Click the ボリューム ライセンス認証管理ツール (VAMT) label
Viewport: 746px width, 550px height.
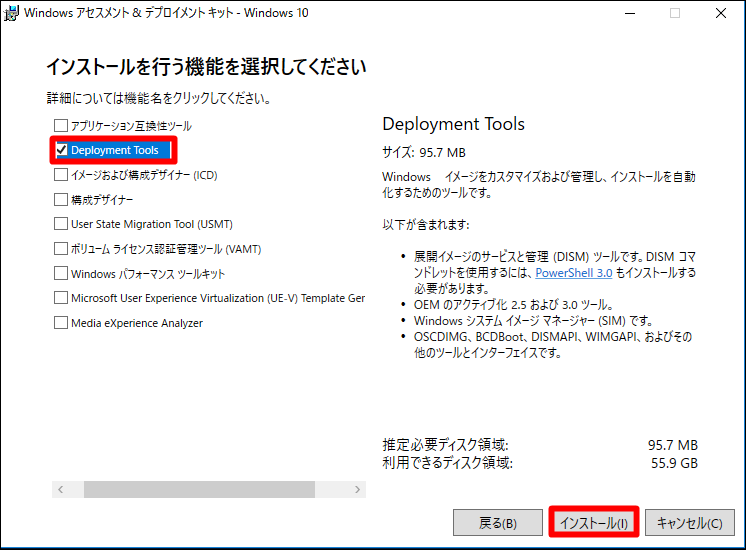coord(166,249)
